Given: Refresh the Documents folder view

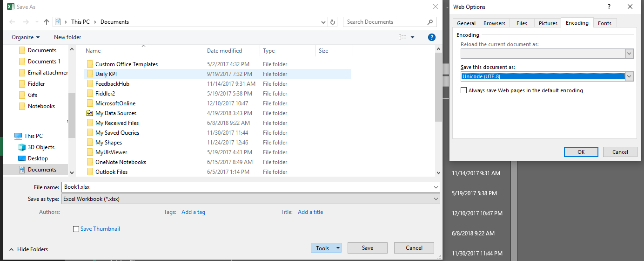Looking at the screenshot, I should click(x=333, y=22).
